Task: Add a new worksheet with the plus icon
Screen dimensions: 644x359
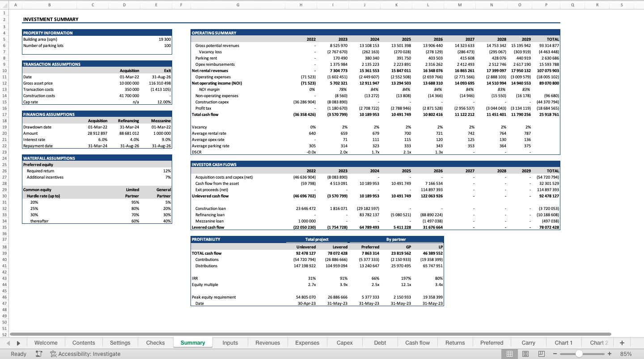Action: click(622, 342)
